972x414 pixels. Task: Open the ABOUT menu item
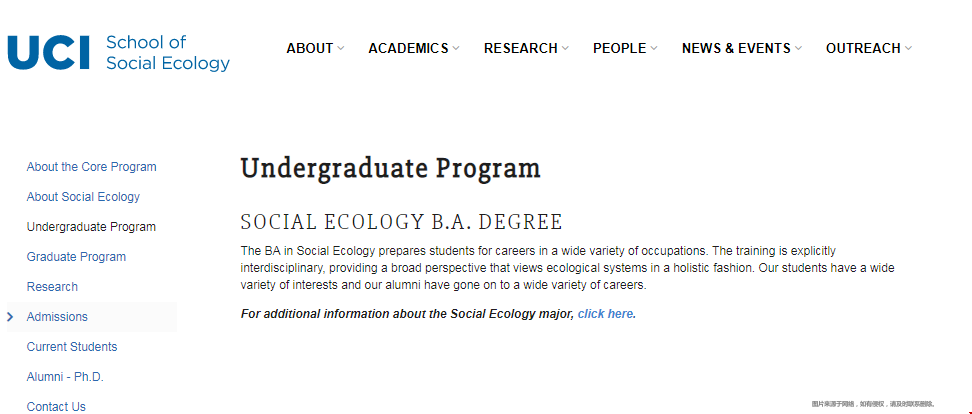click(310, 48)
